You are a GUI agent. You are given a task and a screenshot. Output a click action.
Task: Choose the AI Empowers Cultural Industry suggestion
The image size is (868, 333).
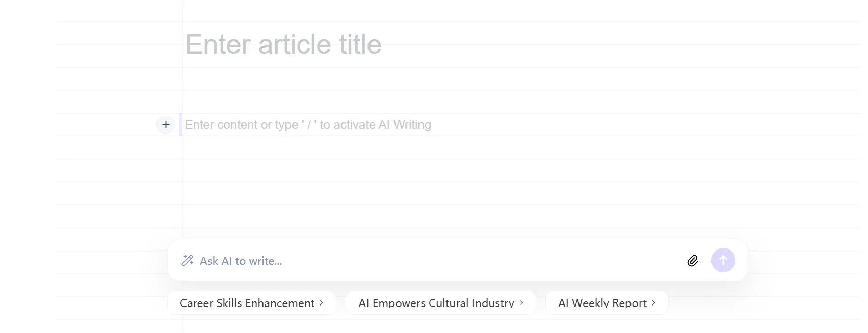pyautogui.click(x=436, y=303)
